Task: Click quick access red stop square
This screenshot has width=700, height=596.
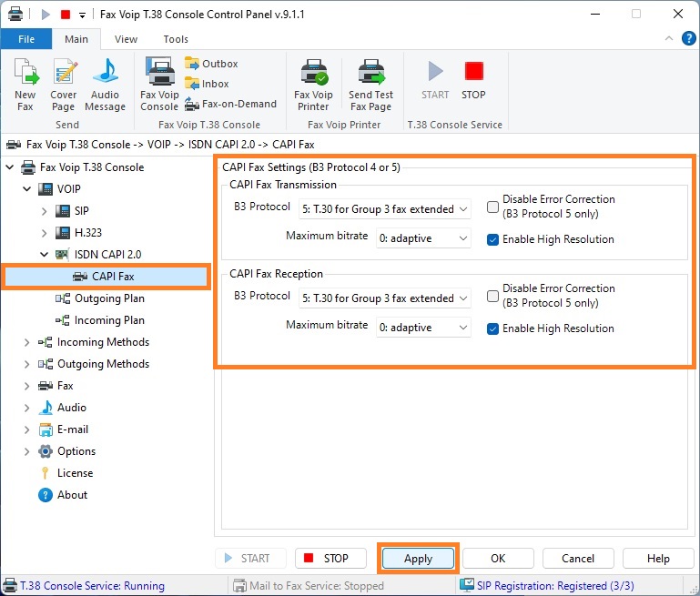Action: (66, 15)
